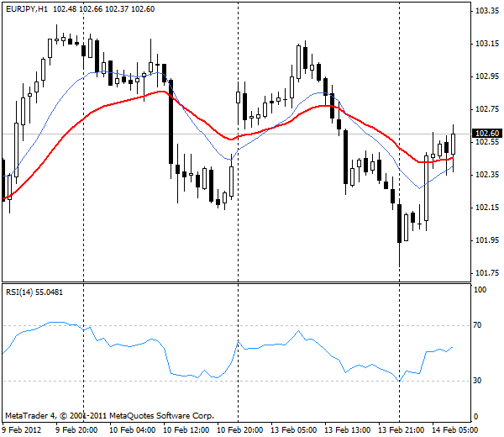Click the RSI scale value 100
504x437 pixels.
[480, 290]
